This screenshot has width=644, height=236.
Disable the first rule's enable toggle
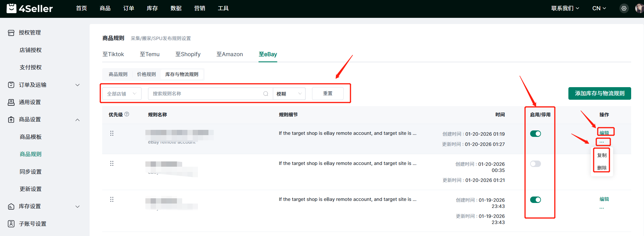(x=535, y=134)
